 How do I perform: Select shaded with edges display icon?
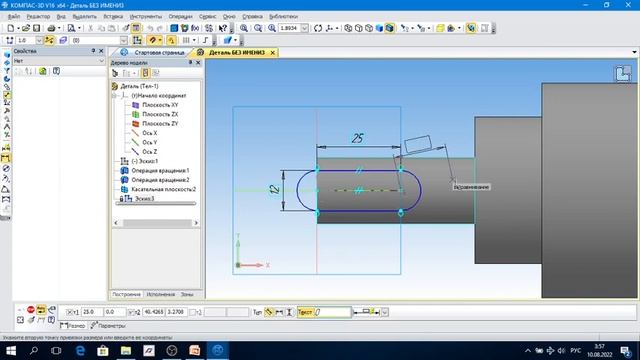coord(389,28)
